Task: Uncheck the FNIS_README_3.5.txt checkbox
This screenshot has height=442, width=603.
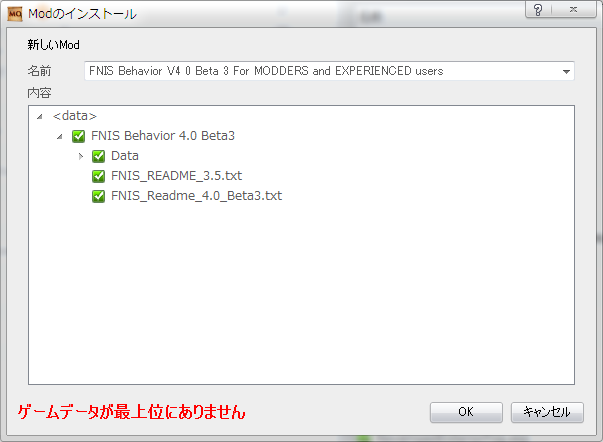Action: click(98, 176)
